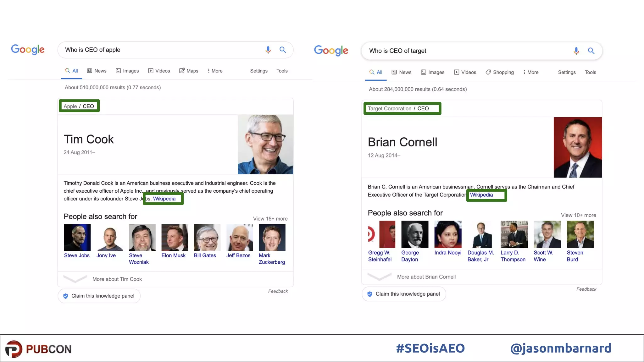Open the More menu in target results
The height and width of the screenshot is (362, 644).
[x=531, y=72]
